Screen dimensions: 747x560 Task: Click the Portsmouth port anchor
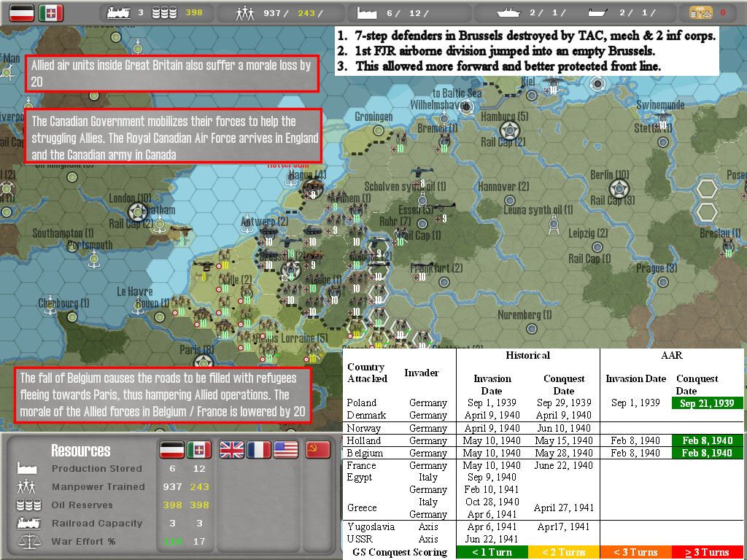94,260
